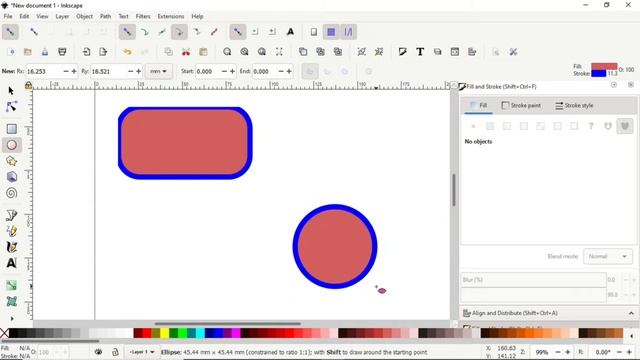Open the Layer 1 dropdown in status bar

coord(142,352)
